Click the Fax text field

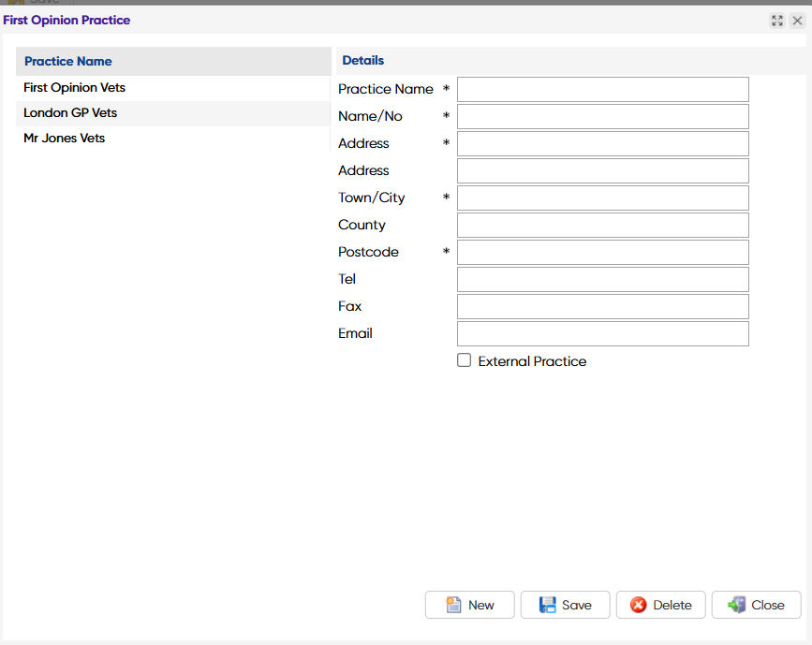point(602,306)
